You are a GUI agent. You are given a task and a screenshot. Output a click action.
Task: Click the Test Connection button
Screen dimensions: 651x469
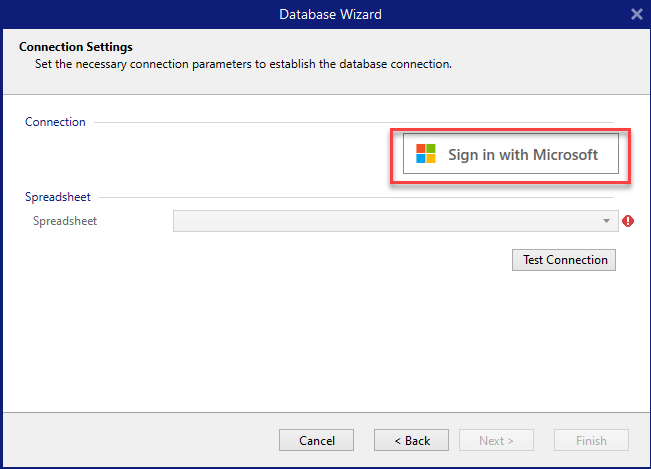click(x=565, y=260)
